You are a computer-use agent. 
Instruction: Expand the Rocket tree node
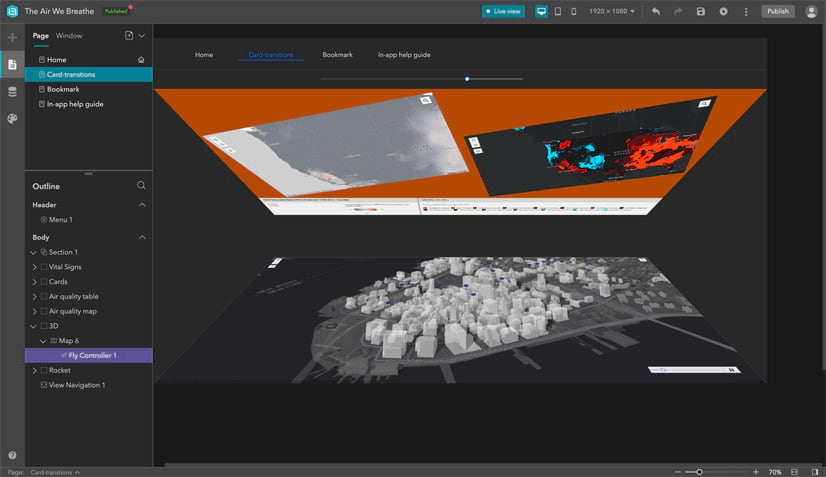pos(34,371)
